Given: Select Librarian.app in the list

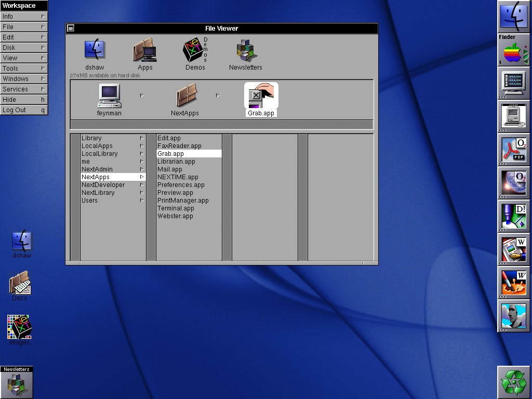Looking at the screenshot, I should 189,162.
